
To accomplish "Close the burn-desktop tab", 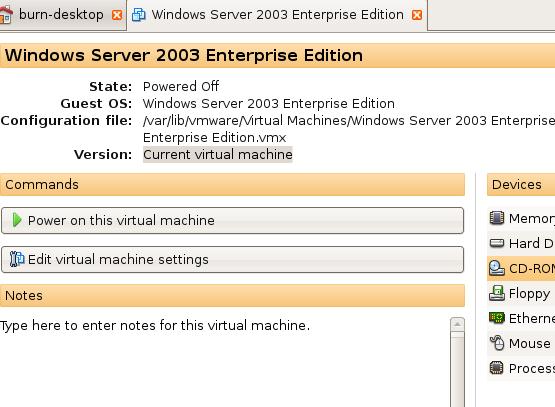I will [117, 15].
